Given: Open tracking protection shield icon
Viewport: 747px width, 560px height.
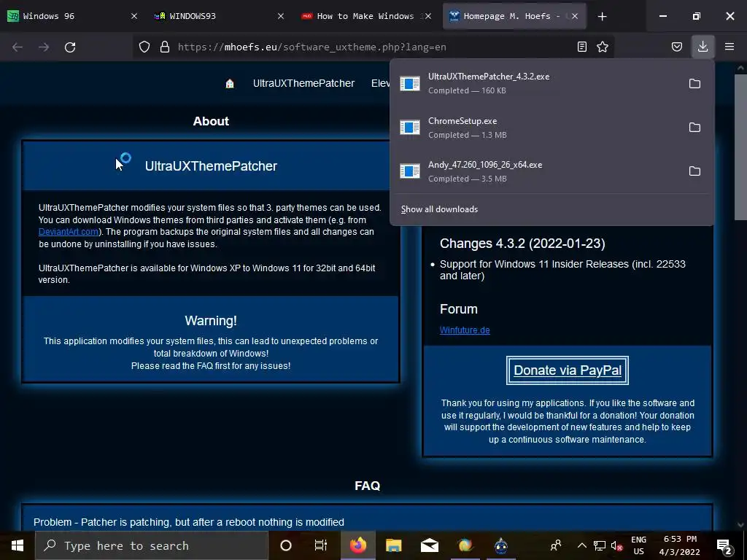Looking at the screenshot, I should point(144,47).
